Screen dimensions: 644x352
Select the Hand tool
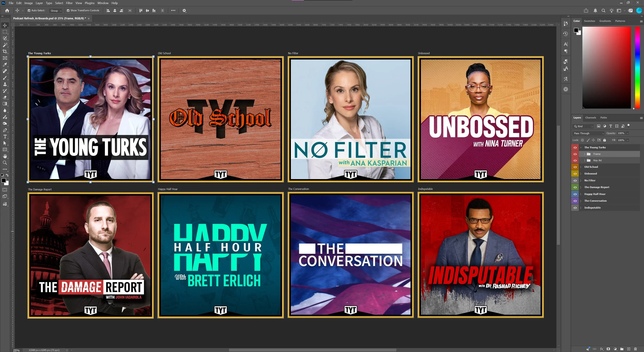coord(5,156)
